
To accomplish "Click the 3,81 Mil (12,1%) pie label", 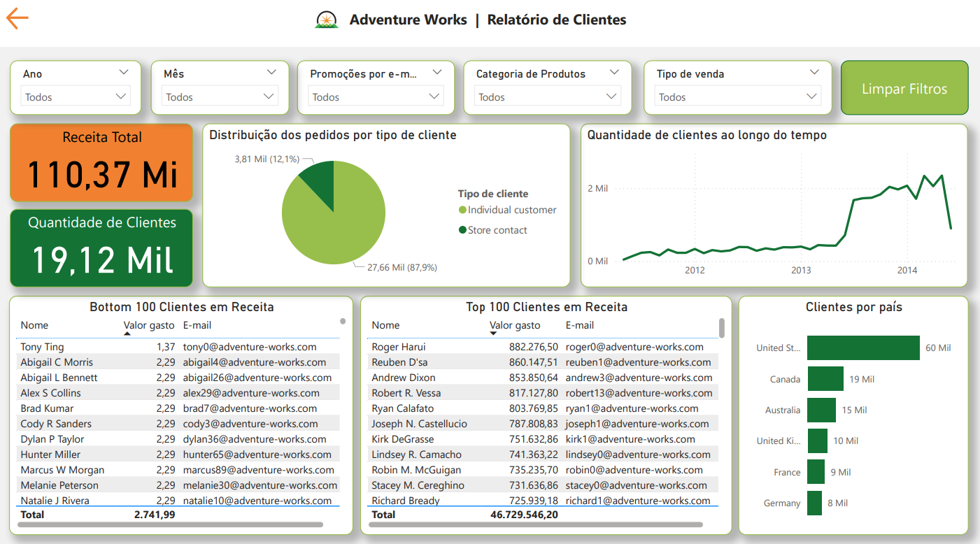I will tap(267, 159).
